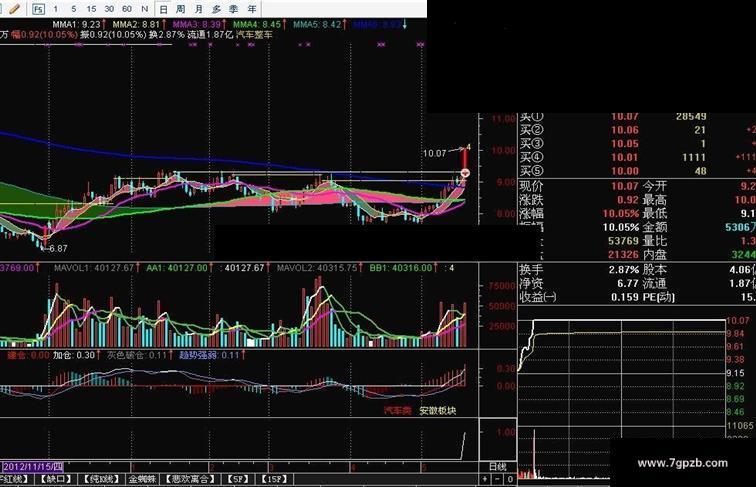
Task: Click the AA1: 40127.00 indicator label
Action: tap(177, 268)
